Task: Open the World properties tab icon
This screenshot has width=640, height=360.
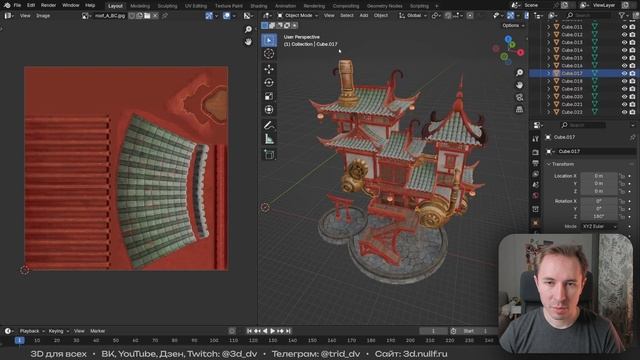Action: [x=536, y=196]
